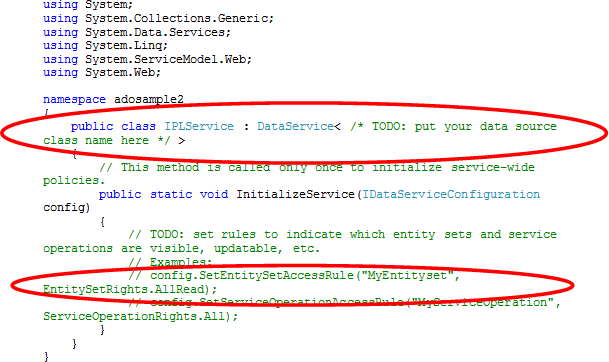
Task: Click the 'public class' keywords
Action: pyautogui.click(x=113, y=127)
